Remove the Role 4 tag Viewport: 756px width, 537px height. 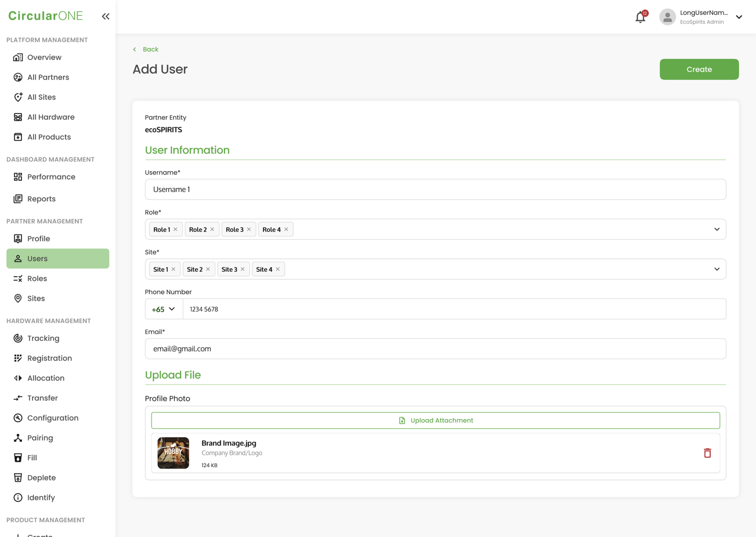point(286,229)
